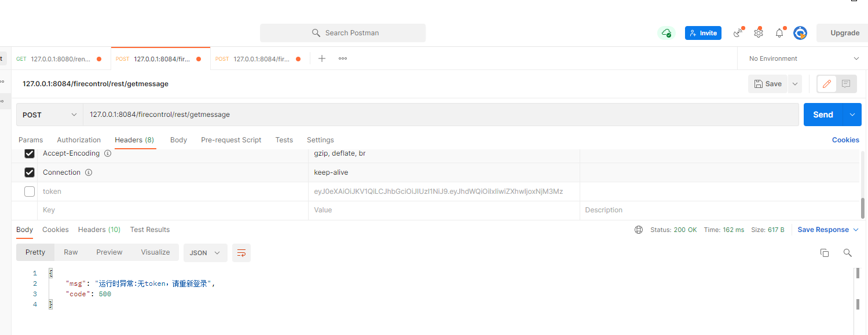Open the satellite capture requests icon
The image size is (868, 335).
(738, 33)
